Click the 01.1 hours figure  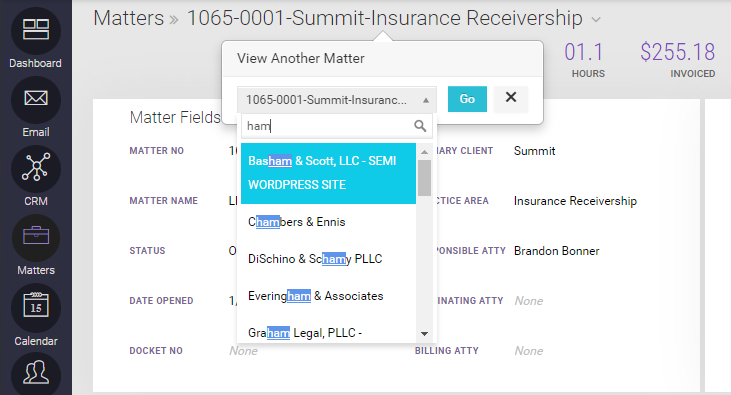coord(584,52)
